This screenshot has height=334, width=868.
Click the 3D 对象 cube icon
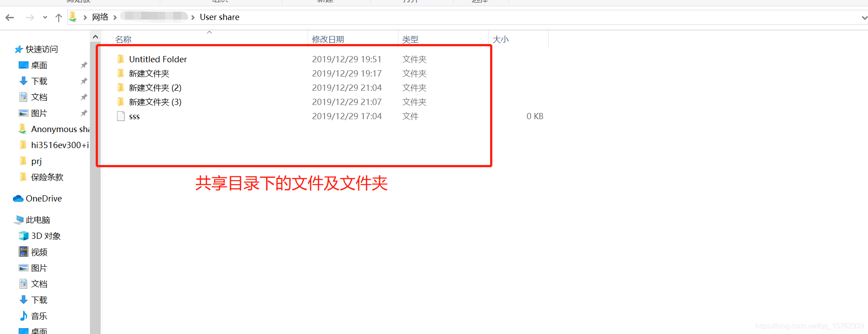tap(24, 236)
